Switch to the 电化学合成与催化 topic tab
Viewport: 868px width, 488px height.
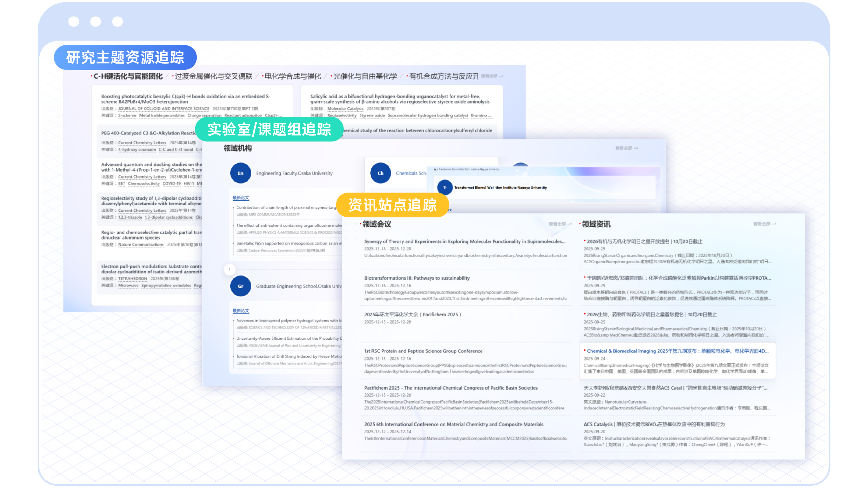coord(293,76)
